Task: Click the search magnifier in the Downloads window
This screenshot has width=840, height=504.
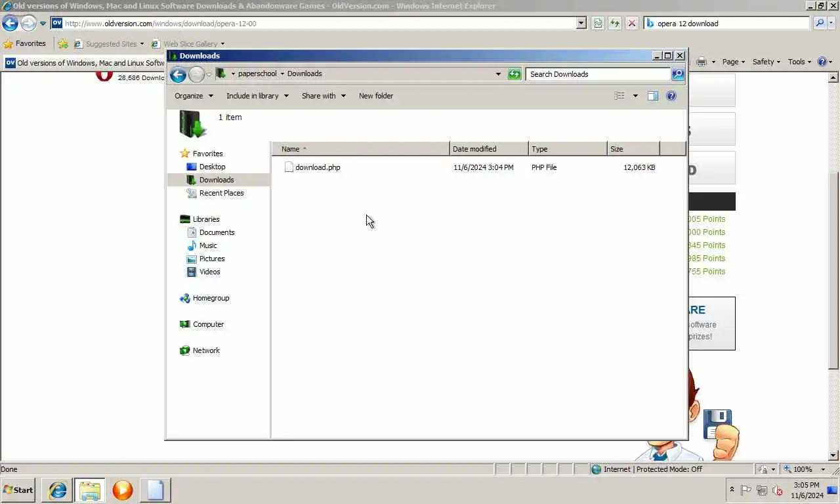Action: pyautogui.click(x=678, y=74)
